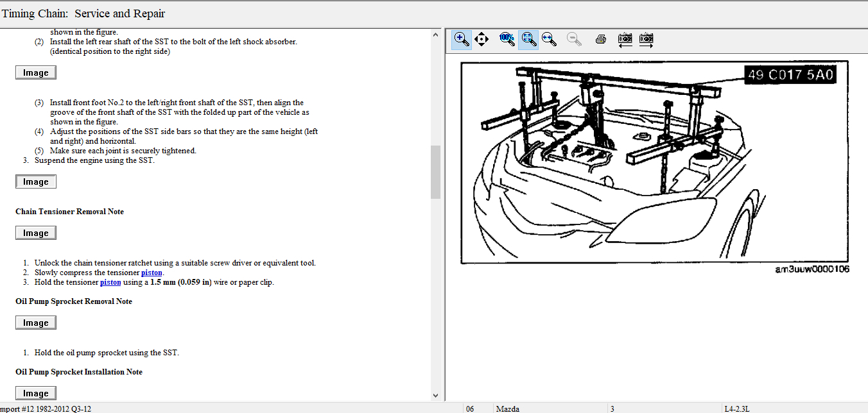Screen dimensions: 868x413
Task: Open Image button below left shock absorber step
Action: (x=36, y=72)
